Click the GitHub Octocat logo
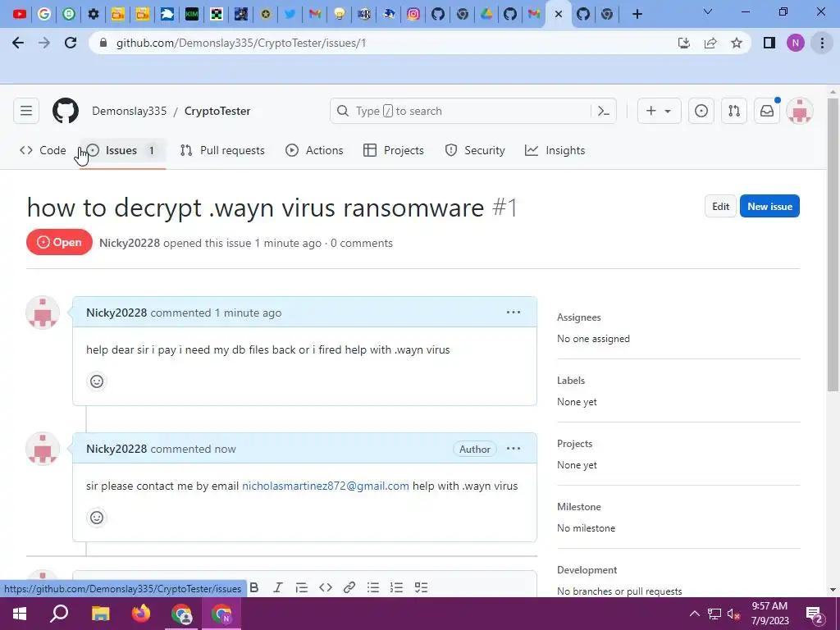Viewport: 840px width, 630px height. coord(66,111)
